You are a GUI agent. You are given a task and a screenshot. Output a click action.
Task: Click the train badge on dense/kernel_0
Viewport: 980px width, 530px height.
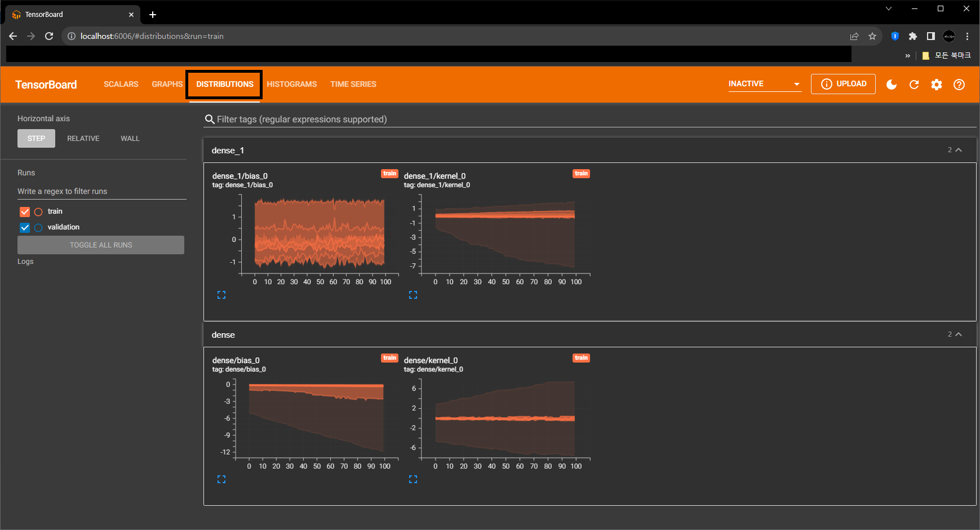pyautogui.click(x=581, y=358)
